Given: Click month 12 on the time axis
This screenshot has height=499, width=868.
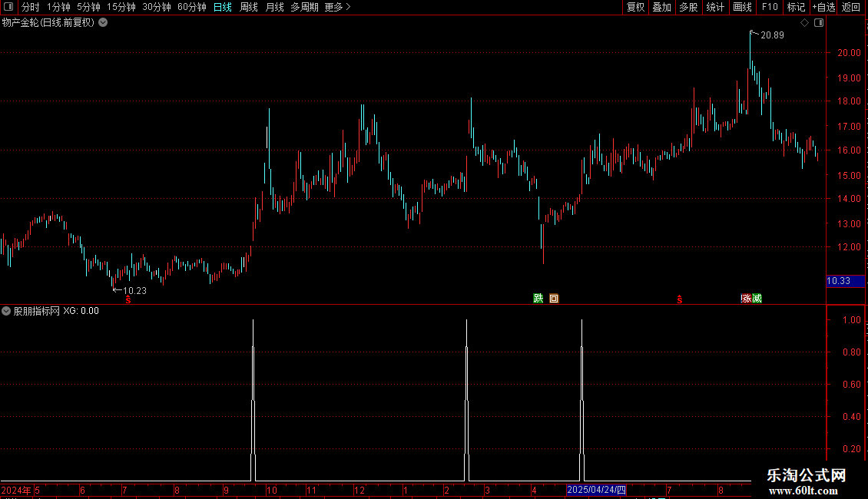Looking at the screenshot, I should (x=359, y=490).
